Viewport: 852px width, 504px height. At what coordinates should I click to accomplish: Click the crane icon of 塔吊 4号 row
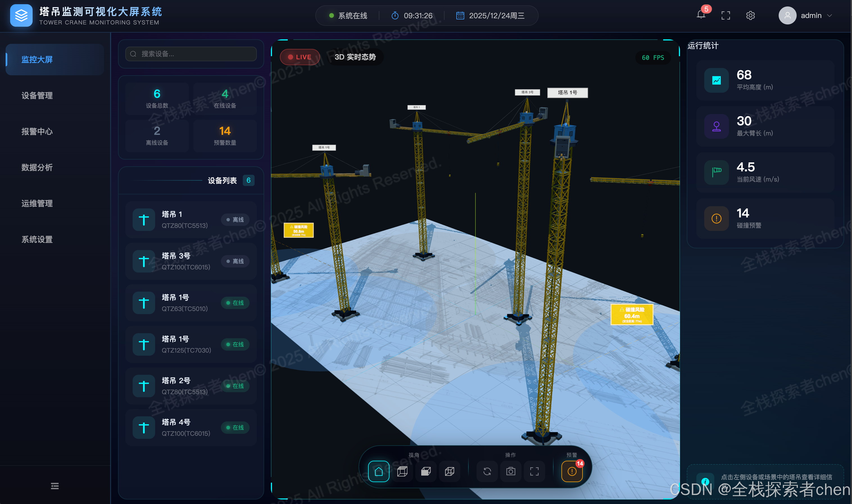144,428
